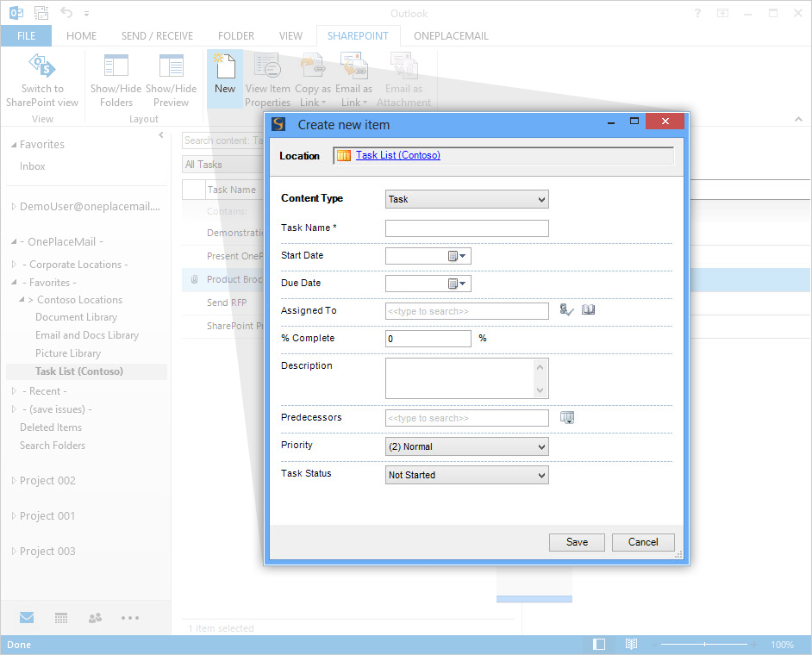Select the Deleted Items folder
Image resolution: width=812 pixels, height=655 pixels.
tap(51, 427)
